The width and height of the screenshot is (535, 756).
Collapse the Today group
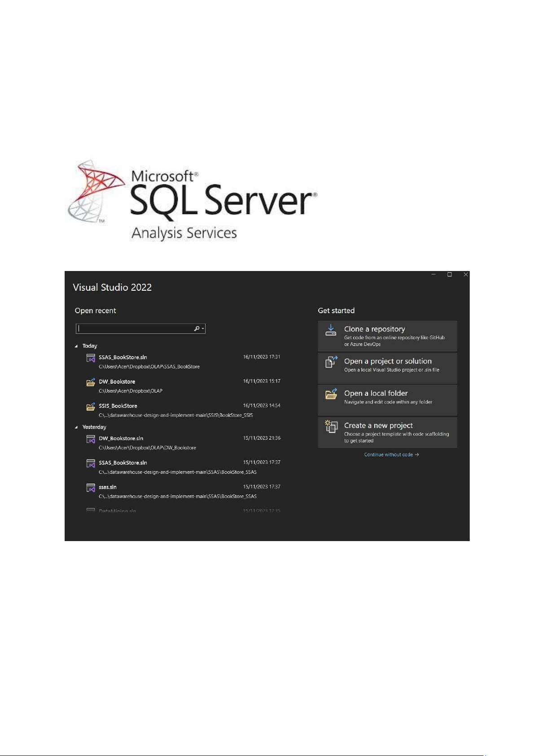click(x=76, y=346)
